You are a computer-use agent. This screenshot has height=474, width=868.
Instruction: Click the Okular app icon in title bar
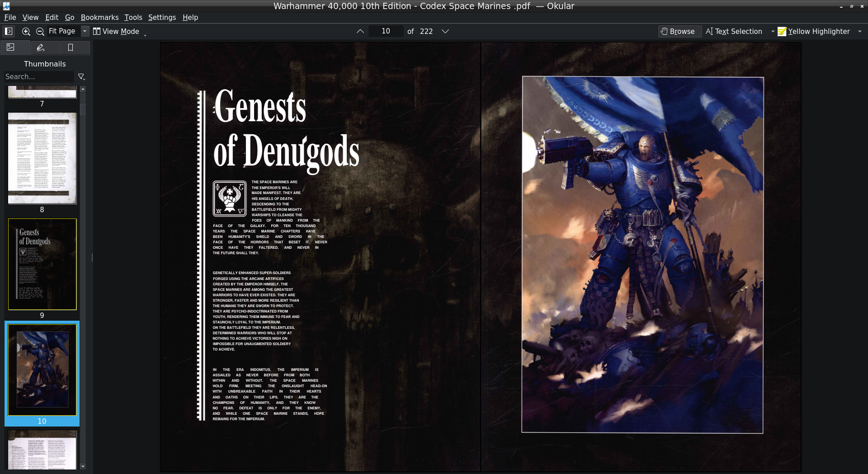click(x=6, y=6)
